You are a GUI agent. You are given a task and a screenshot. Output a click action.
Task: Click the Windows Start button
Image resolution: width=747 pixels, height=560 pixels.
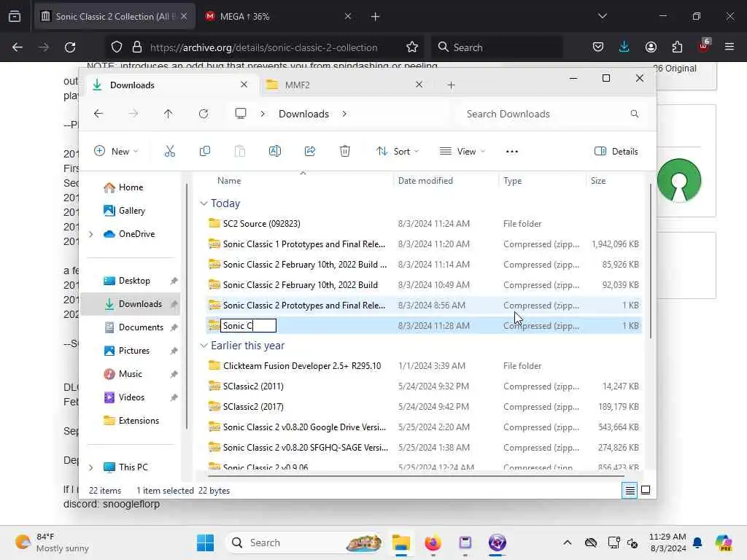tap(205, 542)
